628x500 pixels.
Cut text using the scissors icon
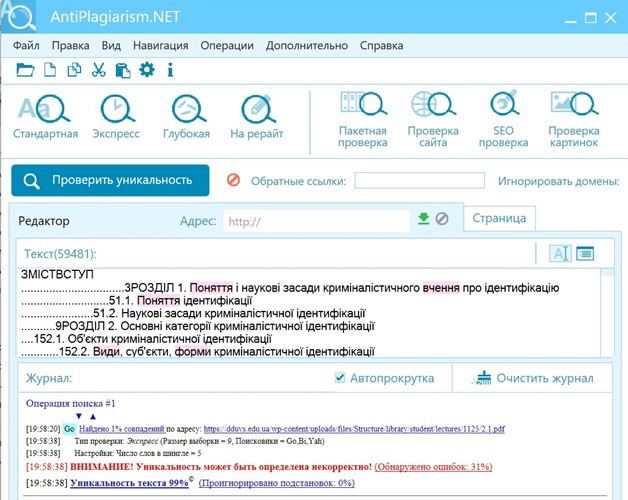(99, 70)
